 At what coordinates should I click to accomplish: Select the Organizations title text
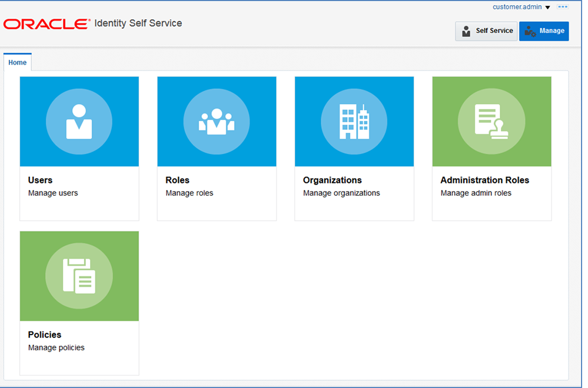click(332, 180)
